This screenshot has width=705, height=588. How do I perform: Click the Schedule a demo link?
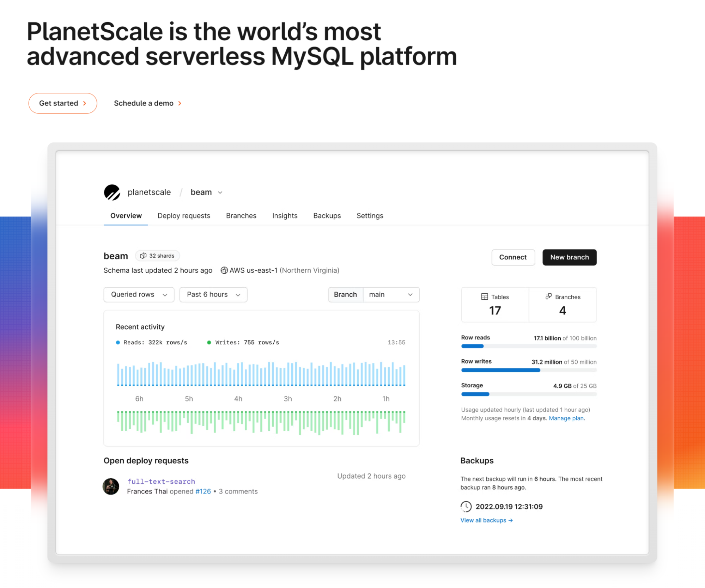click(x=147, y=103)
